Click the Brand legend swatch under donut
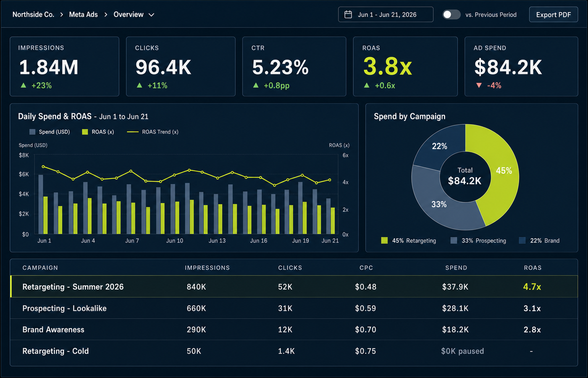The image size is (588, 378). pyautogui.click(x=522, y=240)
